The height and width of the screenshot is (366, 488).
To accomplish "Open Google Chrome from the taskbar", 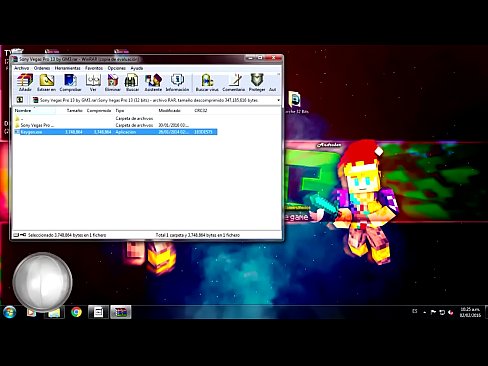I will (76, 312).
